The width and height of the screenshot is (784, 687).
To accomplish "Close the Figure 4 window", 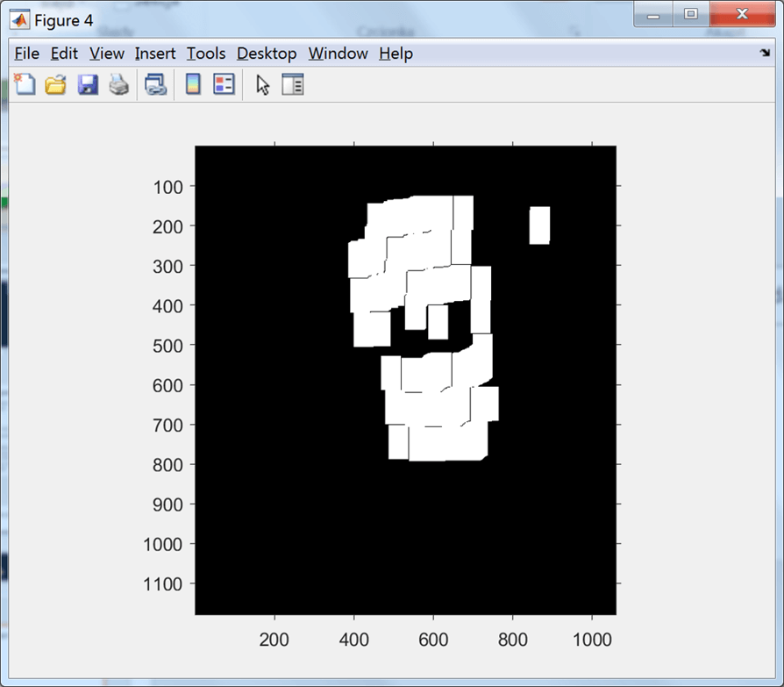I will [742, 14].
